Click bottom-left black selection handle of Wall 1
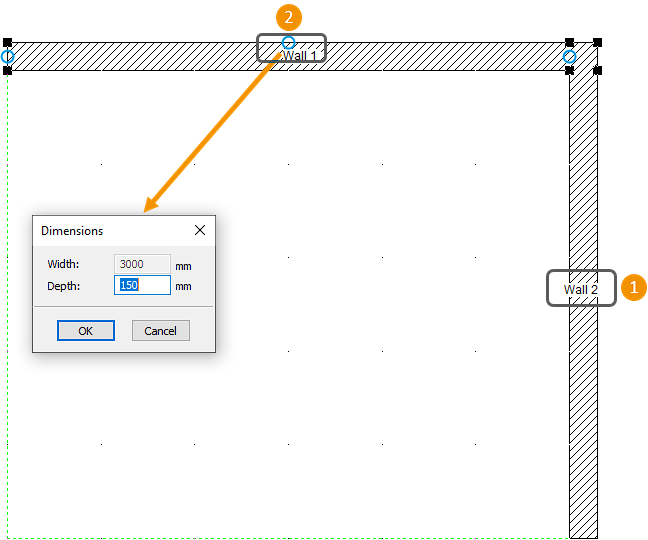The height and width of the screenshot is (540, 648). point(7,71)
